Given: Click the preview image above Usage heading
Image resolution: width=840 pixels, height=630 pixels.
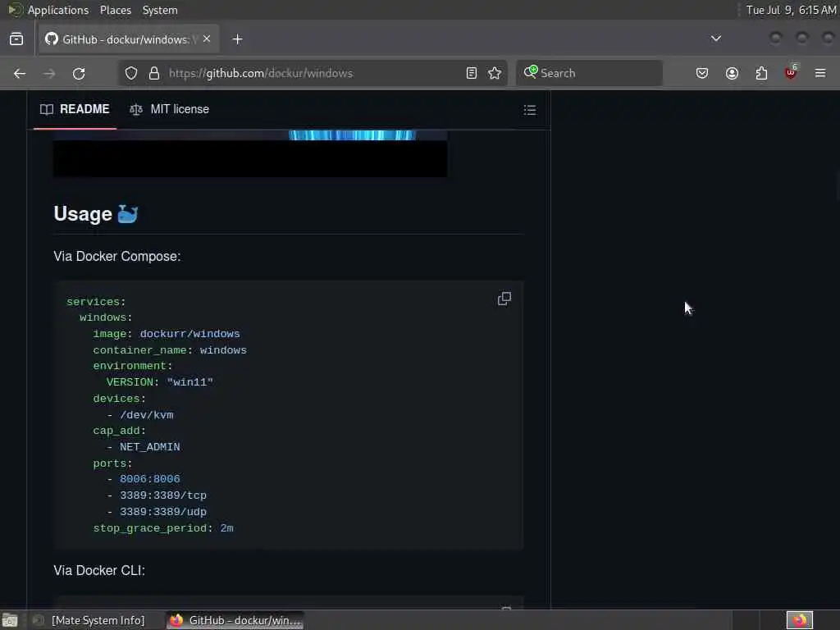Looking at the screenshot, I should click(x=250, y=153).
